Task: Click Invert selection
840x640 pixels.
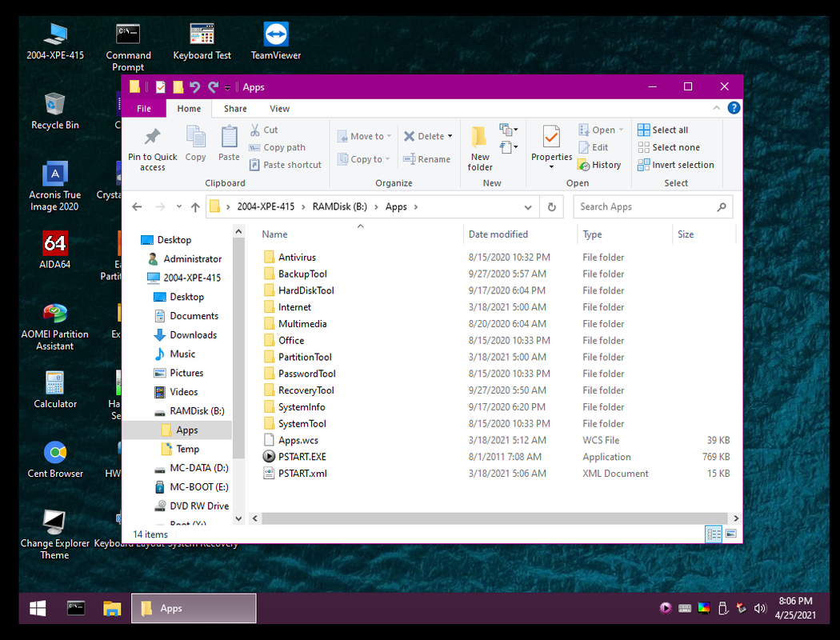Action: [676, 165]
